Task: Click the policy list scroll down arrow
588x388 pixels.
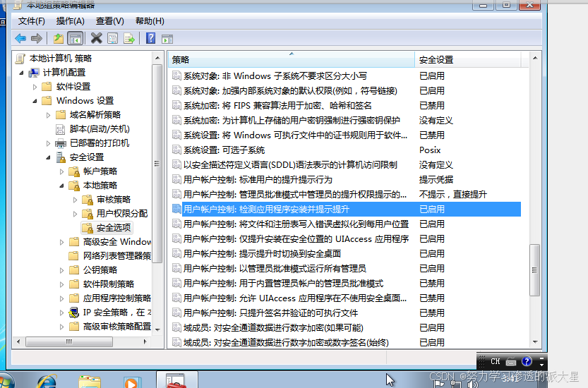Action: pyautogui.click(x=535, y=342)
